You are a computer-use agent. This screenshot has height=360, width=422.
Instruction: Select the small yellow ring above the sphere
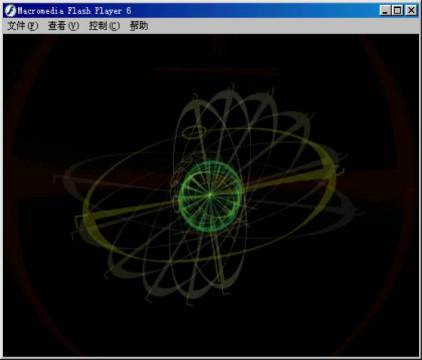(194, 131)
